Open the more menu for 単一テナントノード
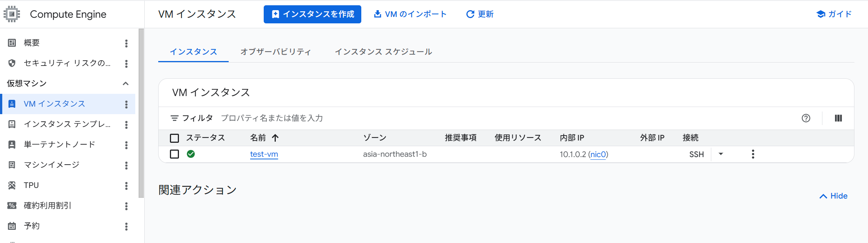 tap(126, 145)
